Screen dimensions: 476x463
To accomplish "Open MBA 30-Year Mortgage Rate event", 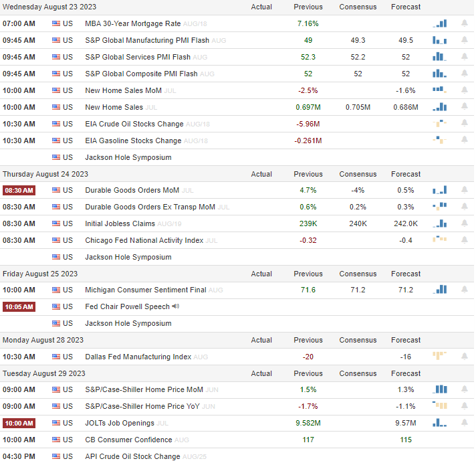I will coord(132,23).
